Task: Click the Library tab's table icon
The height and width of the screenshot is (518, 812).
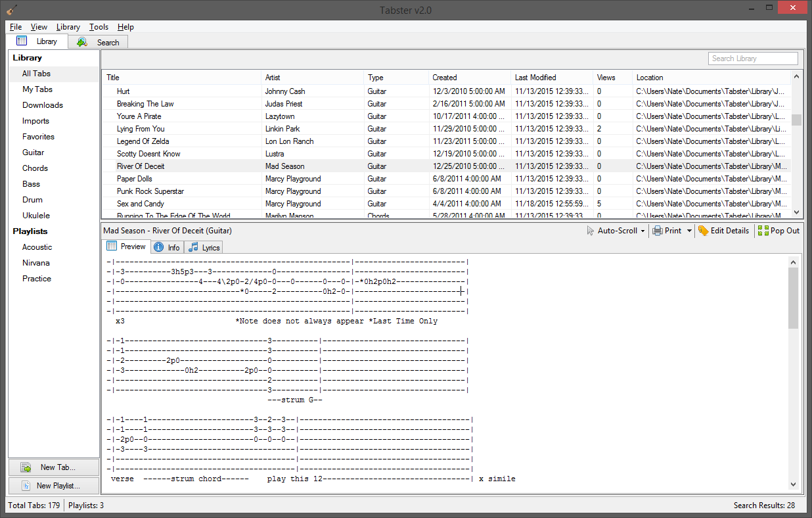Action: [22, 41]
